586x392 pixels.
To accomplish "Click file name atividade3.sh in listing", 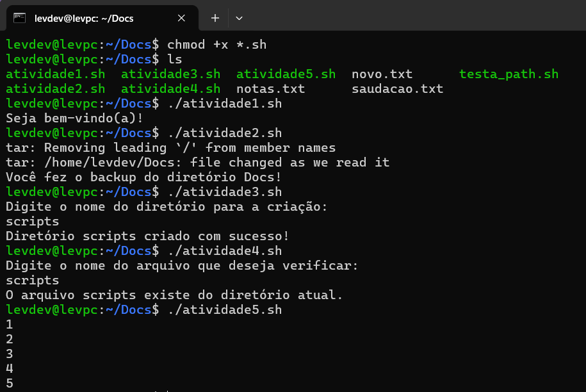I will coord(171,74).
